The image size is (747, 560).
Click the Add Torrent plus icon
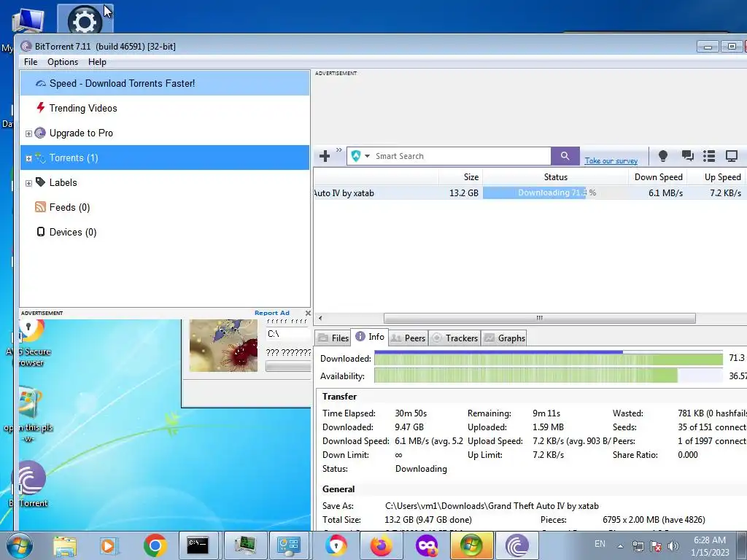click(x=325, y=156)
